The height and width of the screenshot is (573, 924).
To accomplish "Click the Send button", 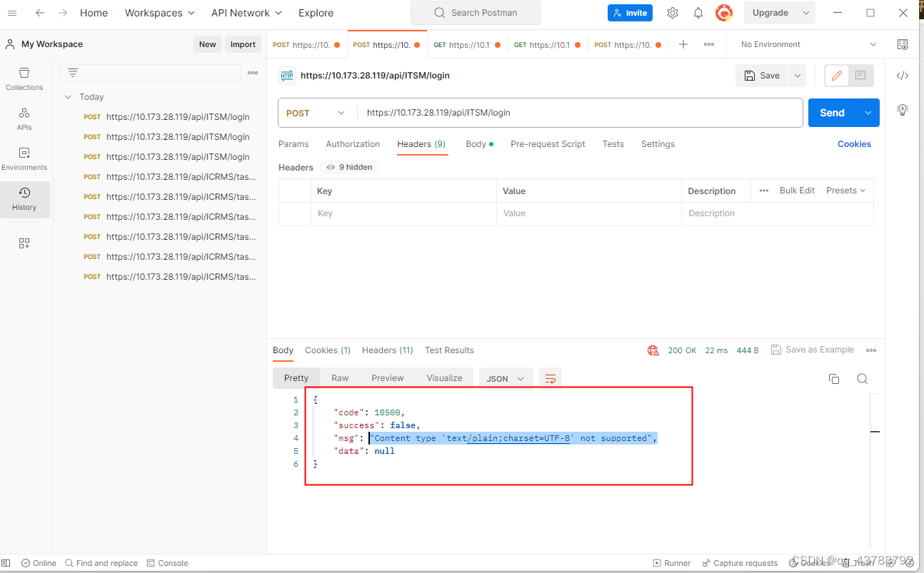I will tap(831, 112).
